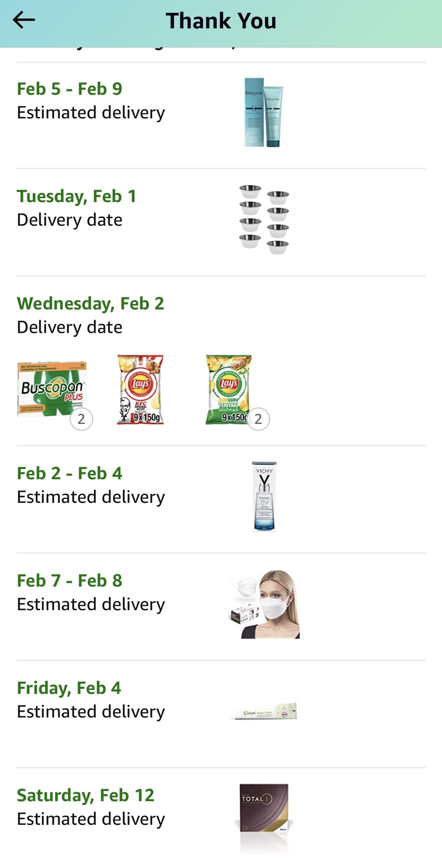Select the Lay's Subway Teriyaki chips image
The image size is (442, 868).
point(229,390)
